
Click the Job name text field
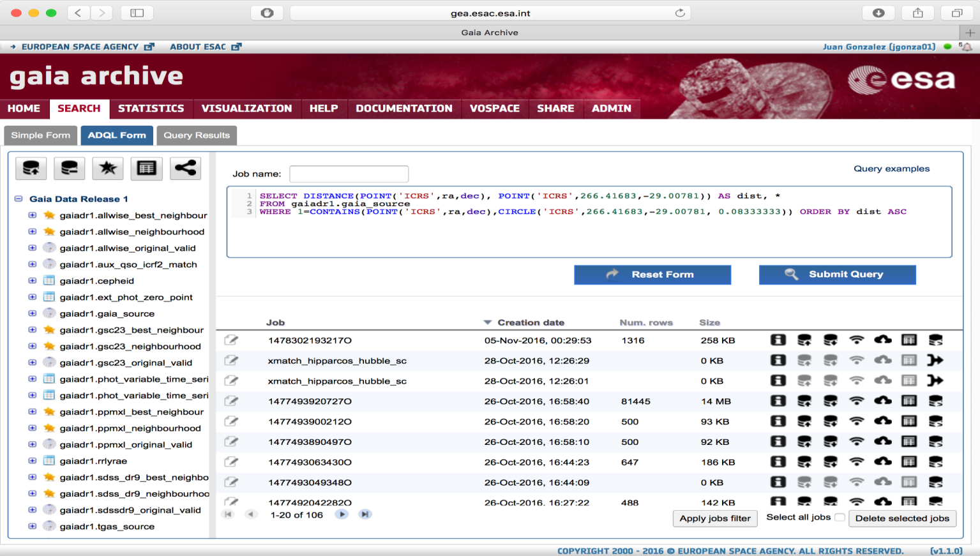(349, 174)
